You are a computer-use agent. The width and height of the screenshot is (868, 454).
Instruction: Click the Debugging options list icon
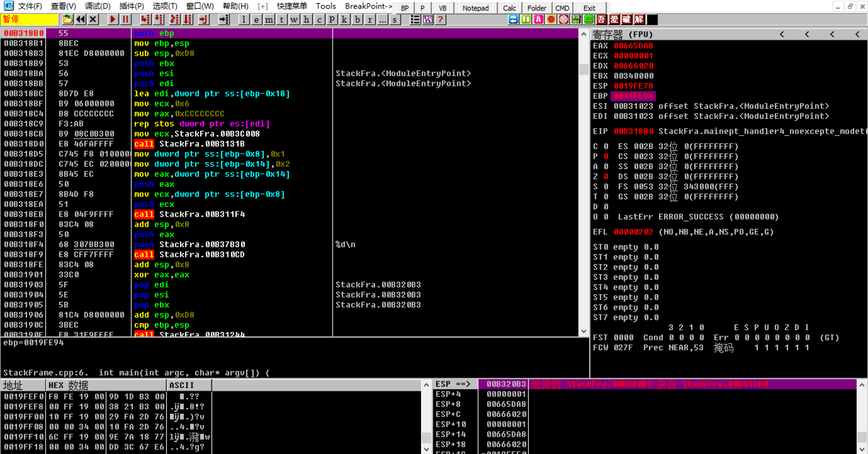415,19
